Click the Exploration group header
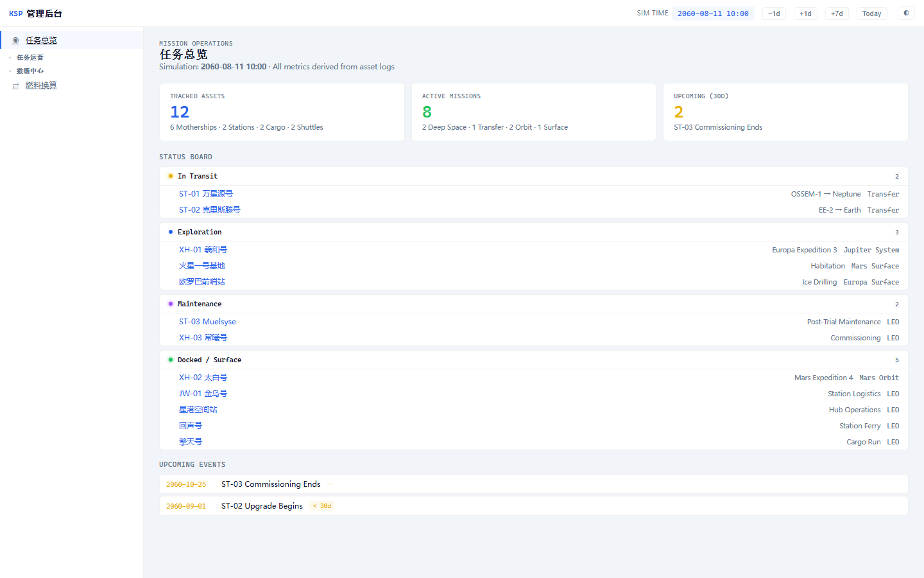This screenshot has height=578, width=924. 533,232
